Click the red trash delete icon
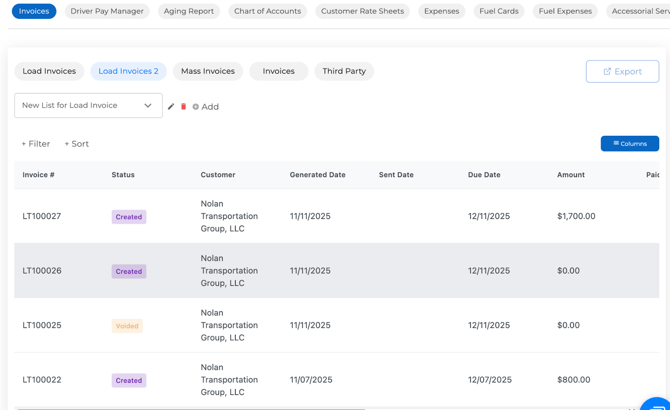 [183, 106]
